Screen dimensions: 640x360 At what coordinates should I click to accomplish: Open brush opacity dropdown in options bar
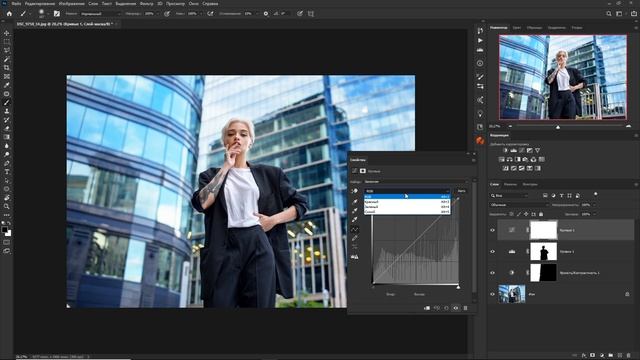(158, 13)
